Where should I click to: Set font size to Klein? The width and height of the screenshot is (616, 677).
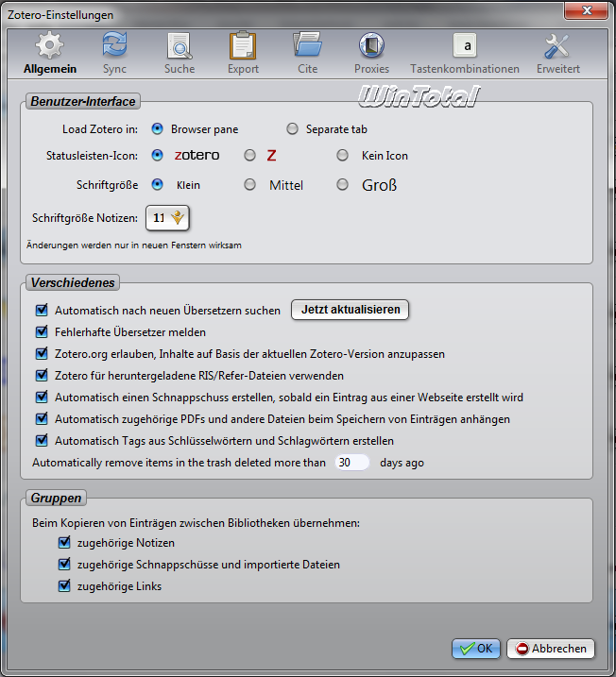(157, 185)
